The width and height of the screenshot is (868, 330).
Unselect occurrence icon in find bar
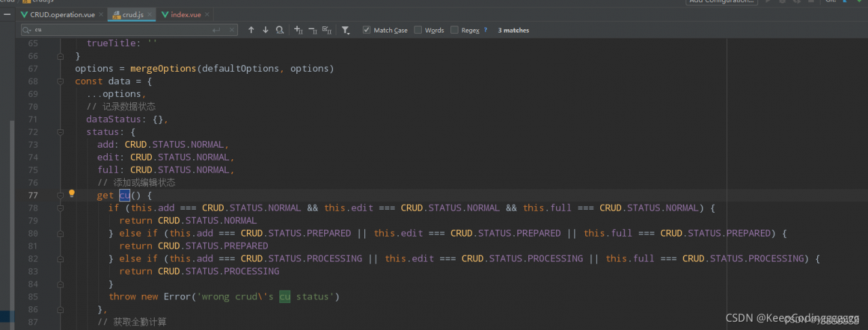313,30
